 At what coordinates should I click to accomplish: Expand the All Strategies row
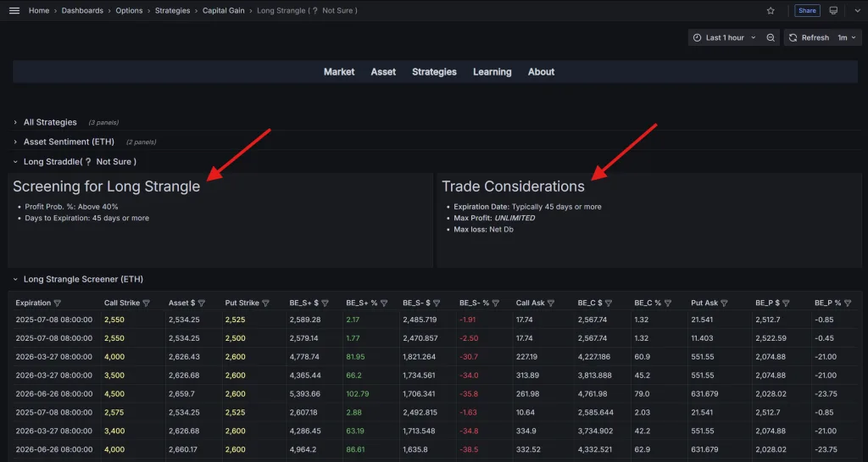(x=50, y=122)
